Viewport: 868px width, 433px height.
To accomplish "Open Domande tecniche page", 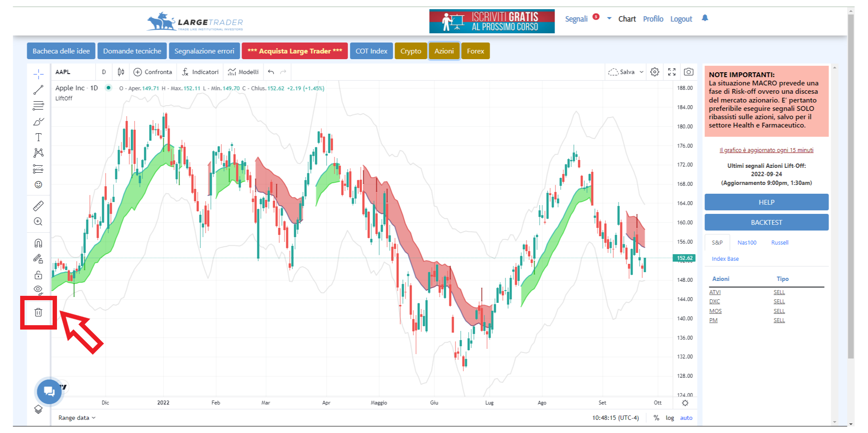I will (132, 51).
